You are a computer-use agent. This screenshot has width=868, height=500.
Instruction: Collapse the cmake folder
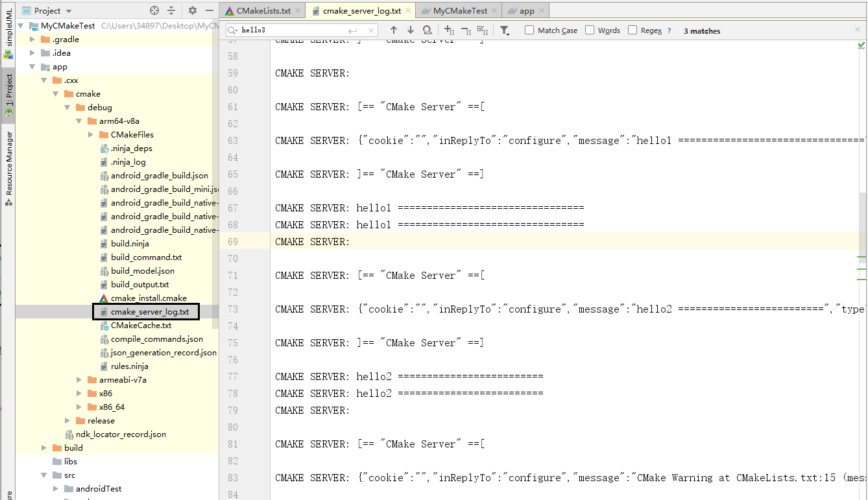click(55, 94)
